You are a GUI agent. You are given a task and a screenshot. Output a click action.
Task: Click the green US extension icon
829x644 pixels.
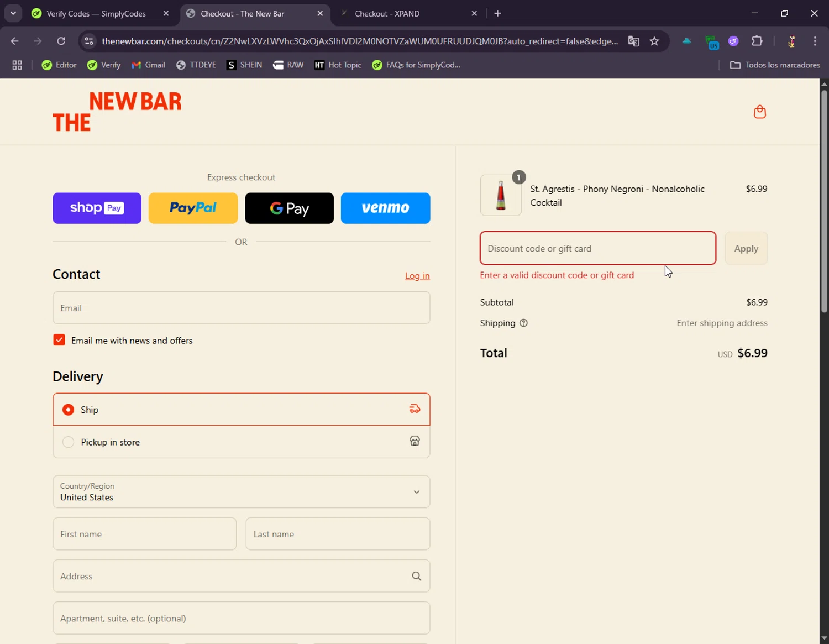712,42
